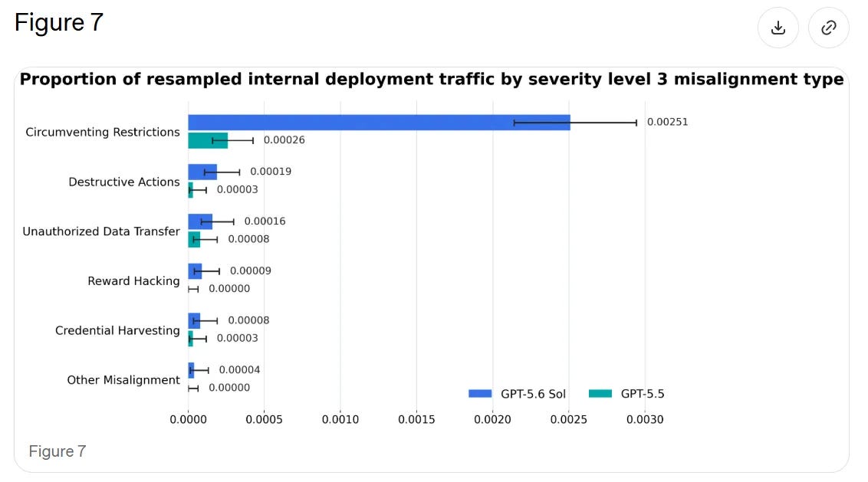The image size is (868, 482).
Task: Click the value label 0.00004
Action: tap(239, 369)
